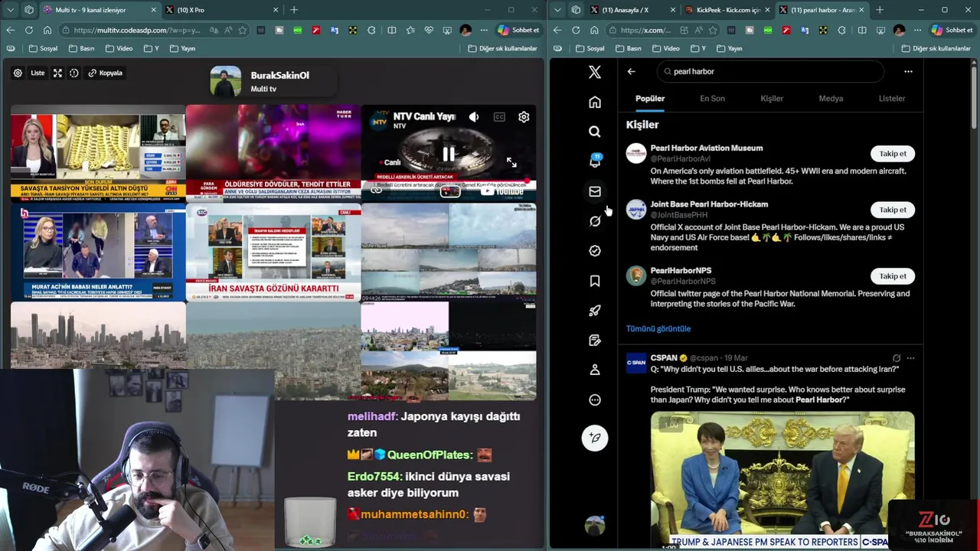Open Yayın bookmarks folder in X window

pyautogui.click(x=729, y=48)
